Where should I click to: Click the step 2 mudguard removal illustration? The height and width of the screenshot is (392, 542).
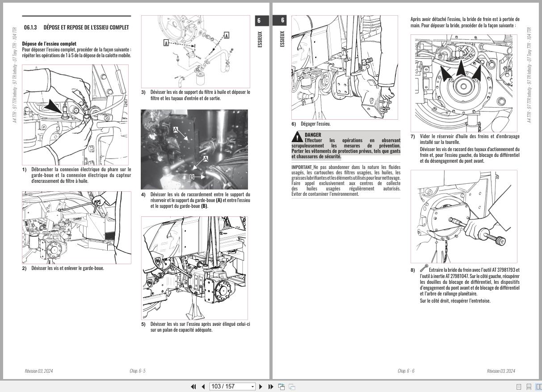point(77,228)
